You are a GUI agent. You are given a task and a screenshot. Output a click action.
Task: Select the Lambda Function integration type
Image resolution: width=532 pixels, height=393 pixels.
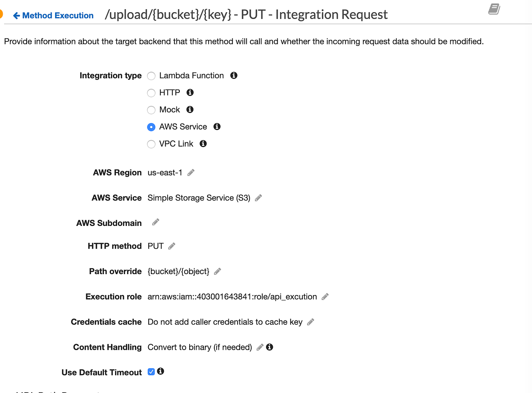pyautogui.click(x=151, y=76)
